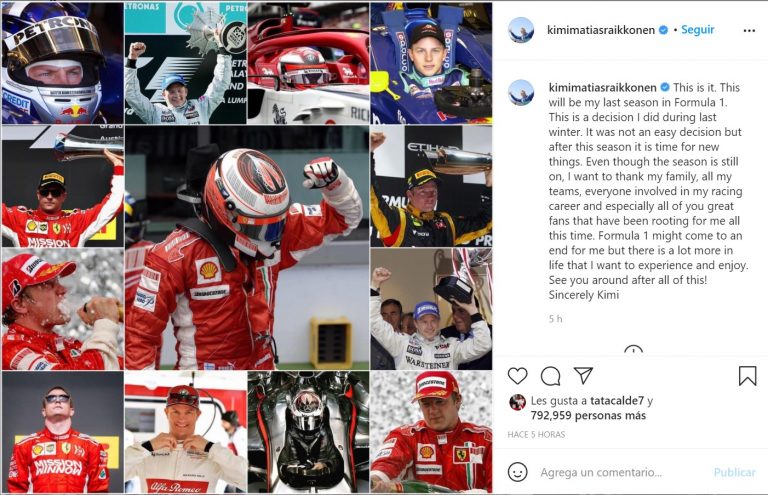Click the central red Ferrari helmet photo

(x=247, y=247)
